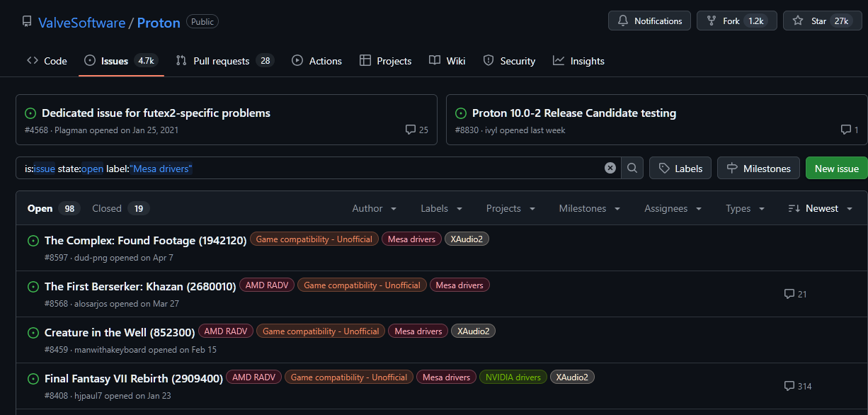Image resolution: width=868 pixels, height=415 pixels.
Task: Click Mesa drivers label on The Complex issue
Action: click(x=412, y=239)
